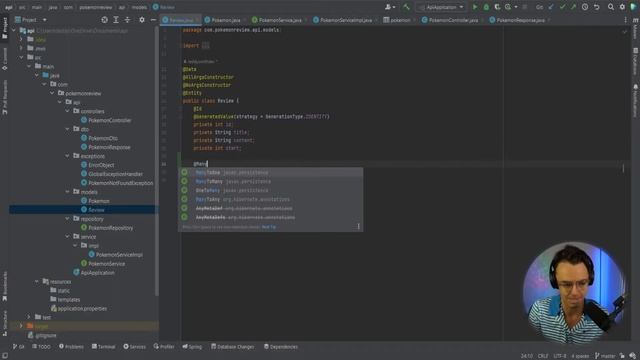Open IDE settings gear in top toolbar
Screen dimensions: 640x360
point(622,7)
